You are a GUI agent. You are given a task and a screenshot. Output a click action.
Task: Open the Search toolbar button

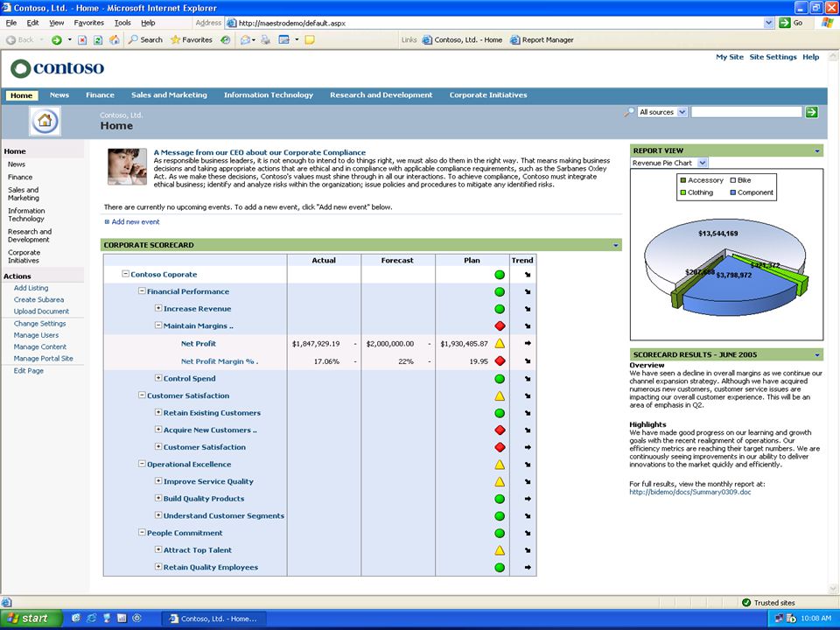[145, 39]
